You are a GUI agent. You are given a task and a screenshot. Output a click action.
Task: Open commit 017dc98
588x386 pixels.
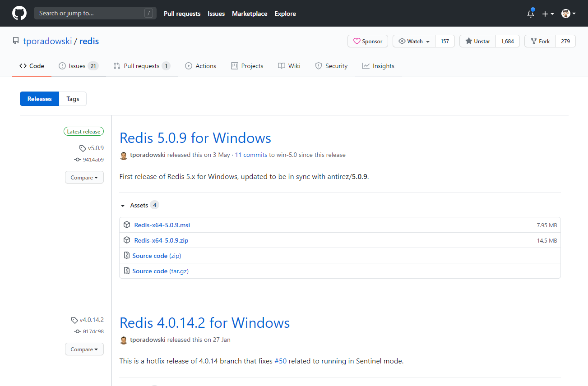[x=89, y=331]
